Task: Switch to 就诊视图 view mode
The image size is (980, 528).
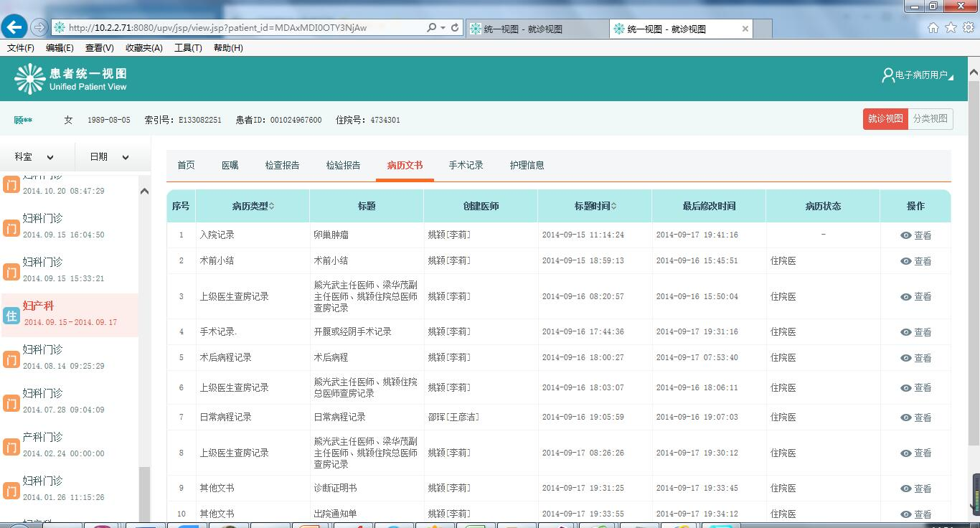Action: (x=885, y=119)
